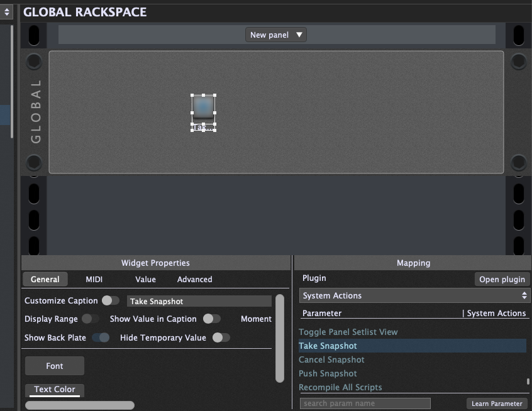Click the stepper arrows at top-left corner
Image resolution: width=532 pixels, height=411 pixels.
[x=7, y=12]
